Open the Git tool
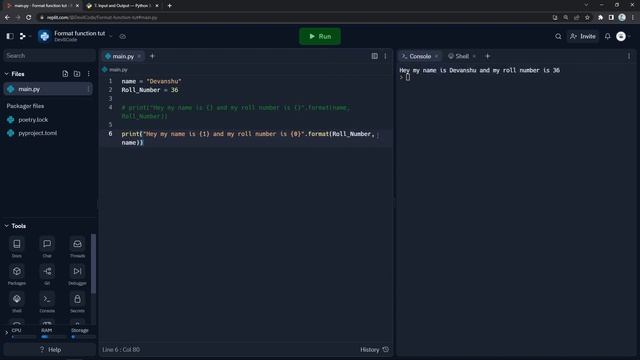 (x=47, y=275)
